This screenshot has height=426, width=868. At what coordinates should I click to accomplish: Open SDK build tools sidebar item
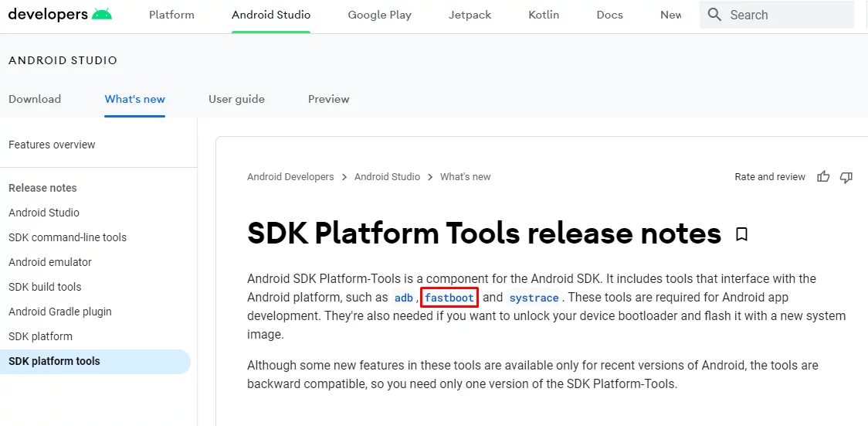coord(45,287)
